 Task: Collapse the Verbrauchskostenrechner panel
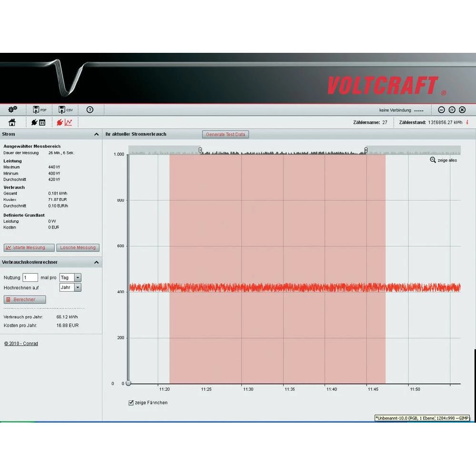[x=97, y=262]
